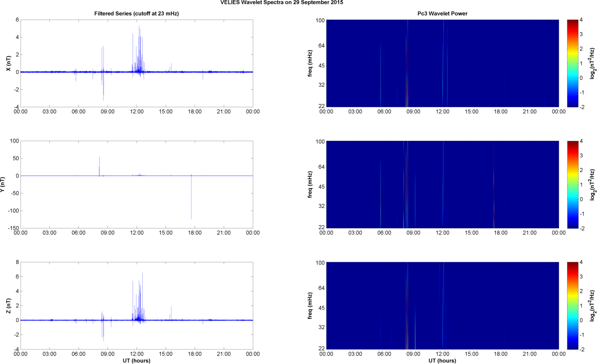
Task: Select the Filtered Series plot title
Action: [x=137, y=14]
